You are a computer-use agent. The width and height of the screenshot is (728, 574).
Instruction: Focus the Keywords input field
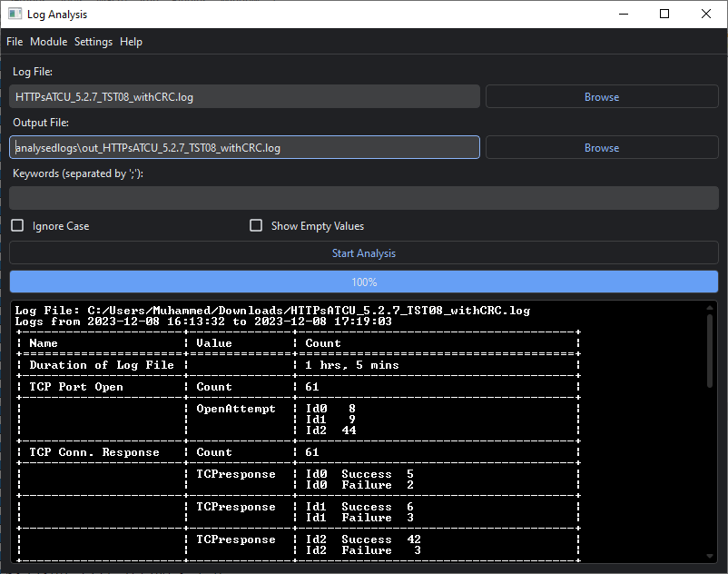pyautogui.click(x=364, y=198)
